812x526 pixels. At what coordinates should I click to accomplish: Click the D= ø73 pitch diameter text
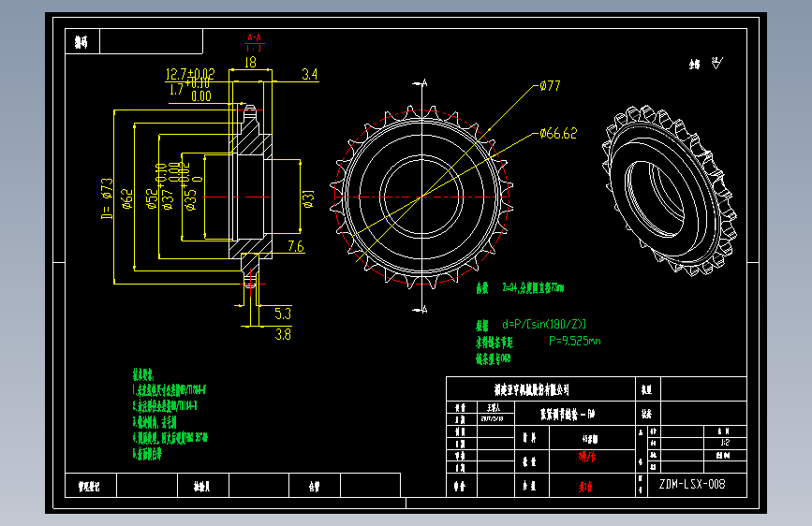[107, 198]
